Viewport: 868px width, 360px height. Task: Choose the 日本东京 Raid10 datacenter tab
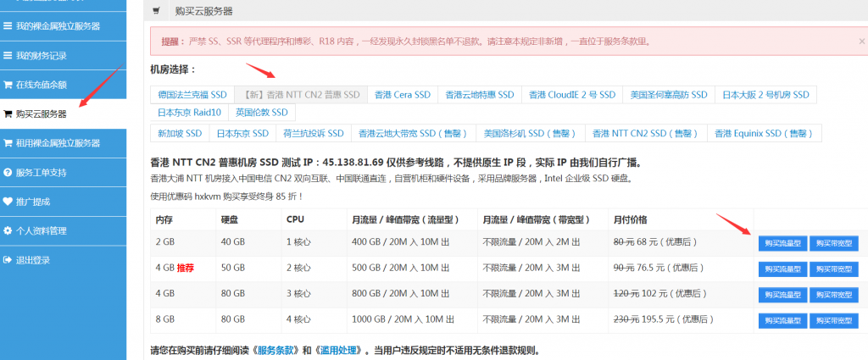[x=189, y=112]
